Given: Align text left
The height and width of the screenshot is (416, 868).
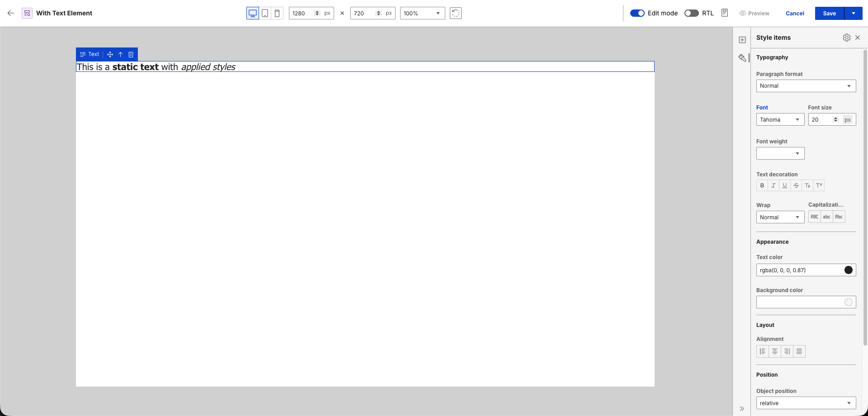Looking at the screenshot, I should click(763, 351).
